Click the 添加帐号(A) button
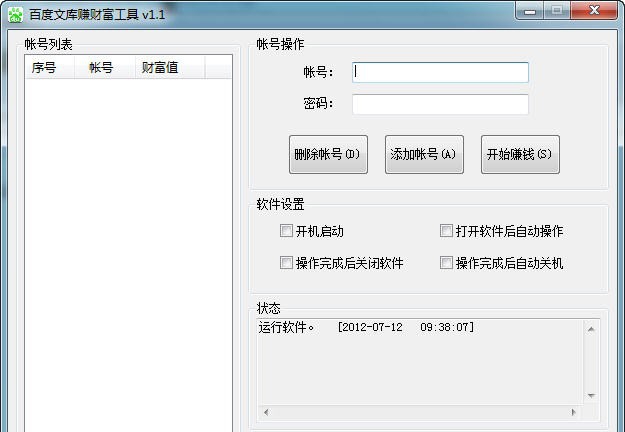Viewport: 625px width, 432px height. tap(424, 154)
